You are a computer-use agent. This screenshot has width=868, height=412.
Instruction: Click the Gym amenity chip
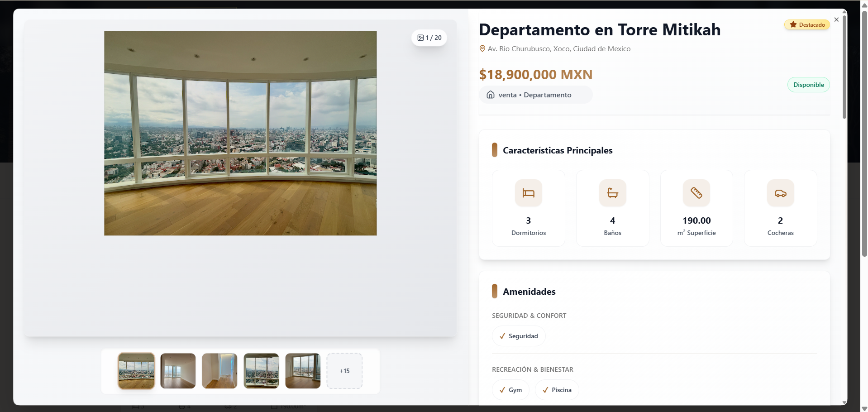(x=510, y=390)
